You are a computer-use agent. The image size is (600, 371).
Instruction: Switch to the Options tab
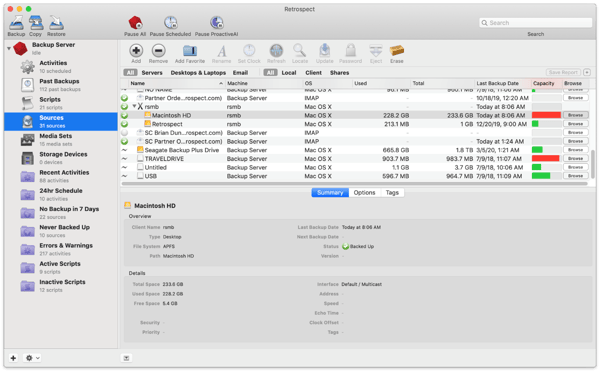[x=364, y=192]
